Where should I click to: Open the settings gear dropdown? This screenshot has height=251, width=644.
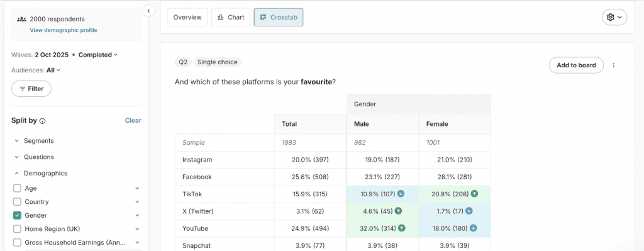(614, 17)
